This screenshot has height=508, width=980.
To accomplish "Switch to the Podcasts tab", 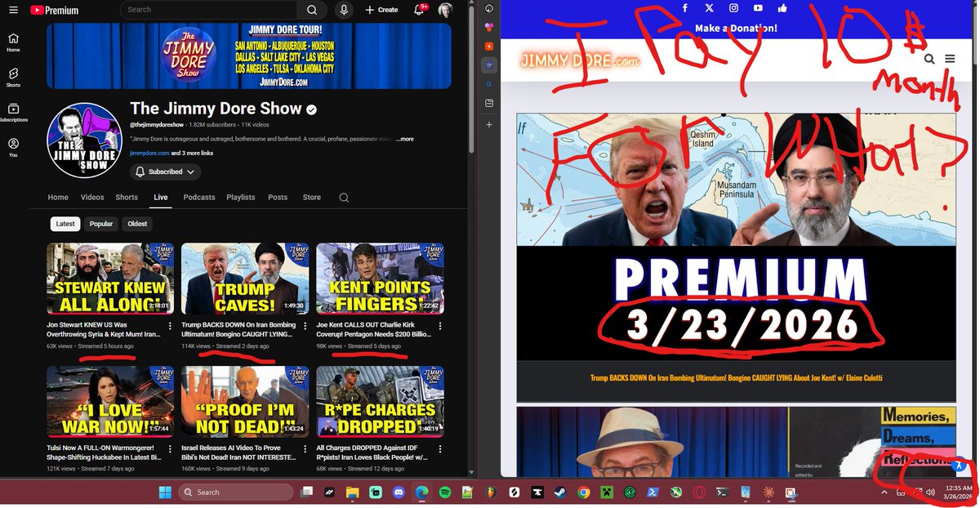I will (199, 198).
